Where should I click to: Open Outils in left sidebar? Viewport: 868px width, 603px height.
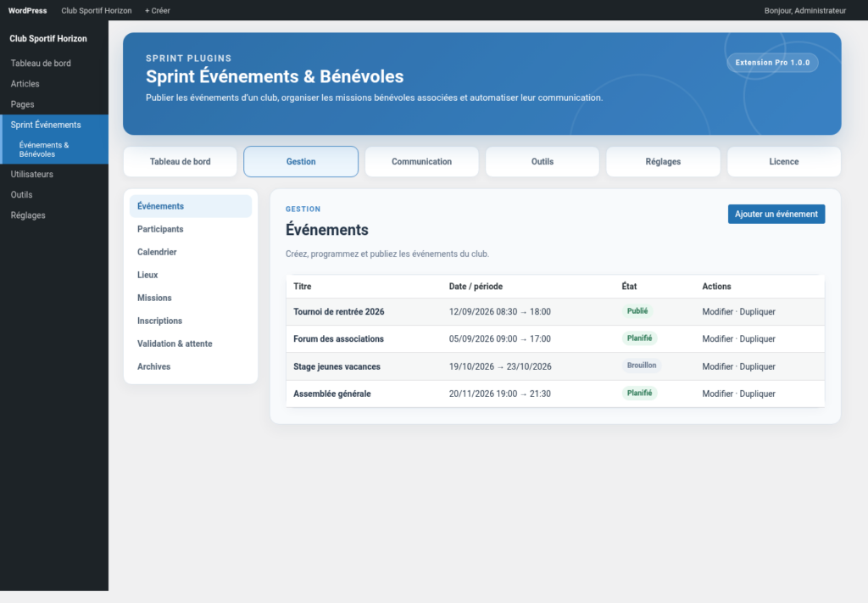click(x=54, y=194)
